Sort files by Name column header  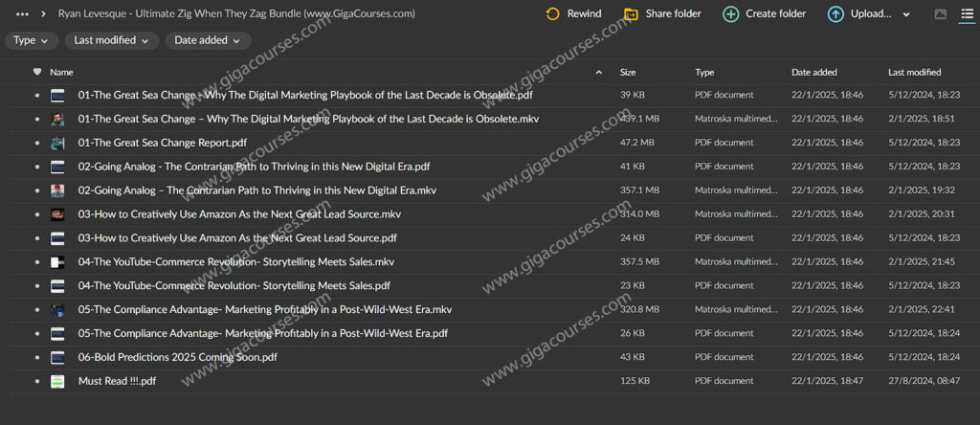tap(61, 72)
